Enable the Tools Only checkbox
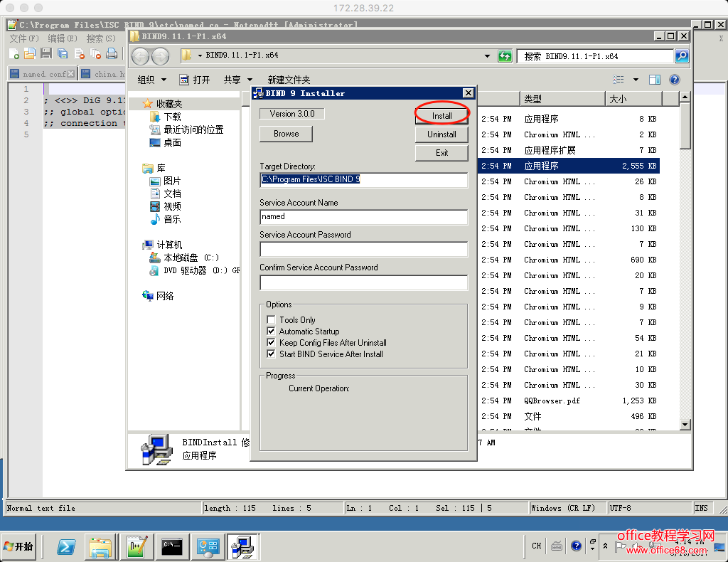The width and height of the screenshot is (728, 562). point(271,320)
